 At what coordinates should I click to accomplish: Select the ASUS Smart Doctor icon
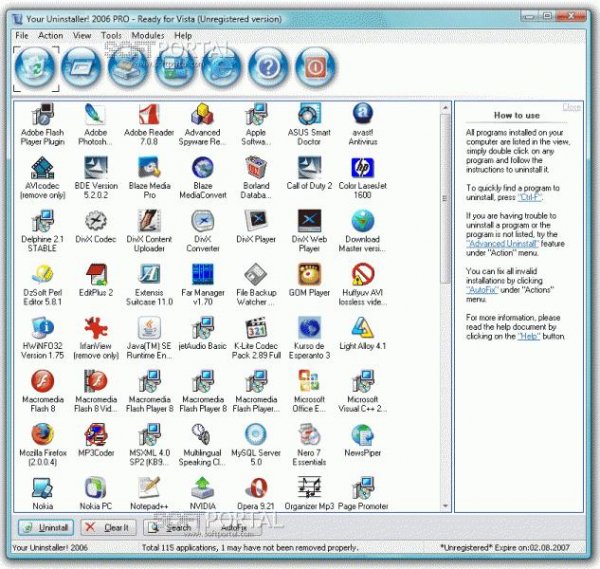tap(309, 114)
